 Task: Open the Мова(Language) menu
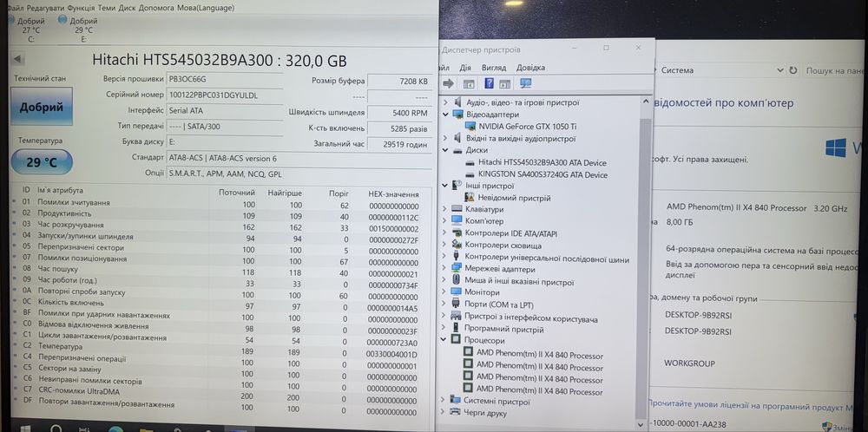206,8
